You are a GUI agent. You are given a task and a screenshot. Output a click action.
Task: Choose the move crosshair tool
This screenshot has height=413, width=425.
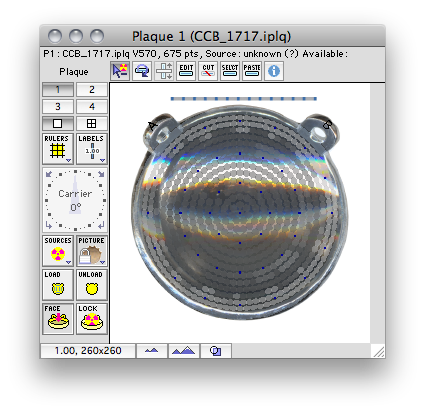pos(164,71)
